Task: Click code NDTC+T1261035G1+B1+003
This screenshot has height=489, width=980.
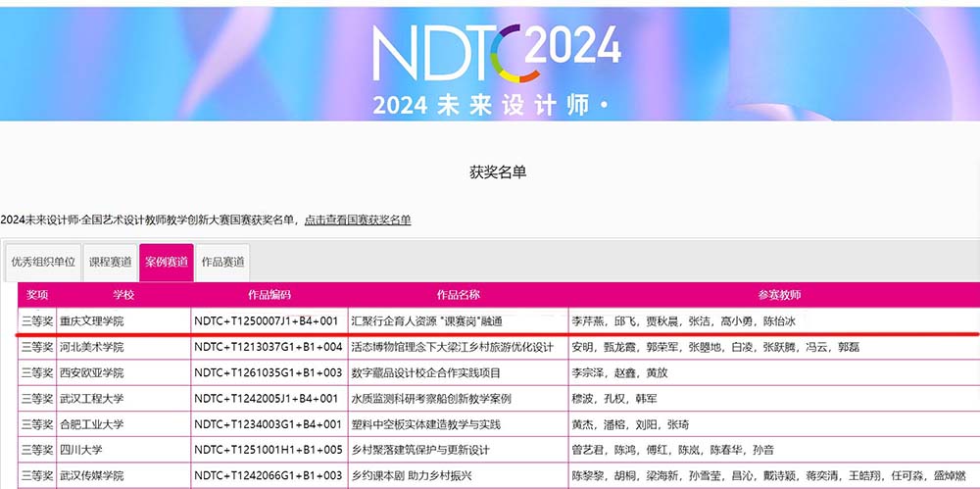Action: click(268, 373)
